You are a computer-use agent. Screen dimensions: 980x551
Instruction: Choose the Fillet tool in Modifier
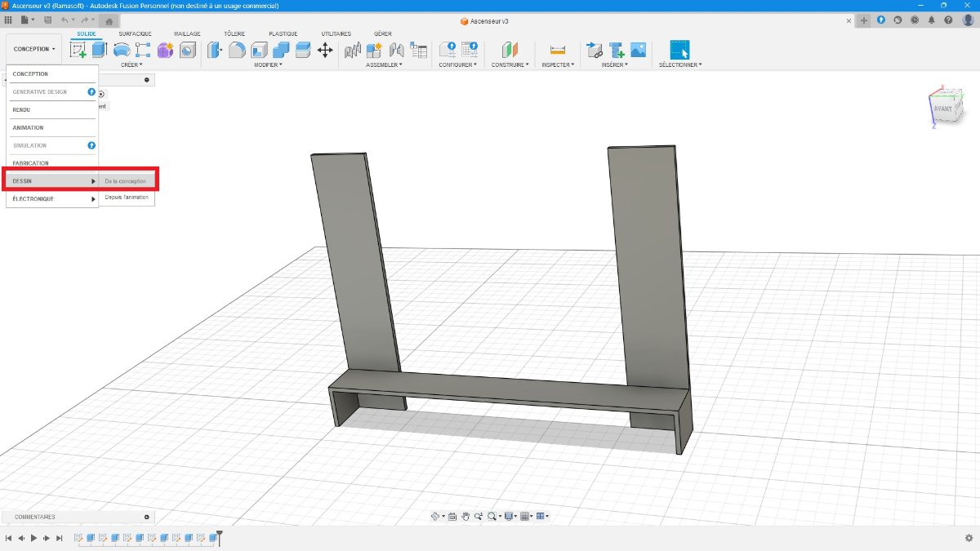pyautogui.click(x=237, y=50)
